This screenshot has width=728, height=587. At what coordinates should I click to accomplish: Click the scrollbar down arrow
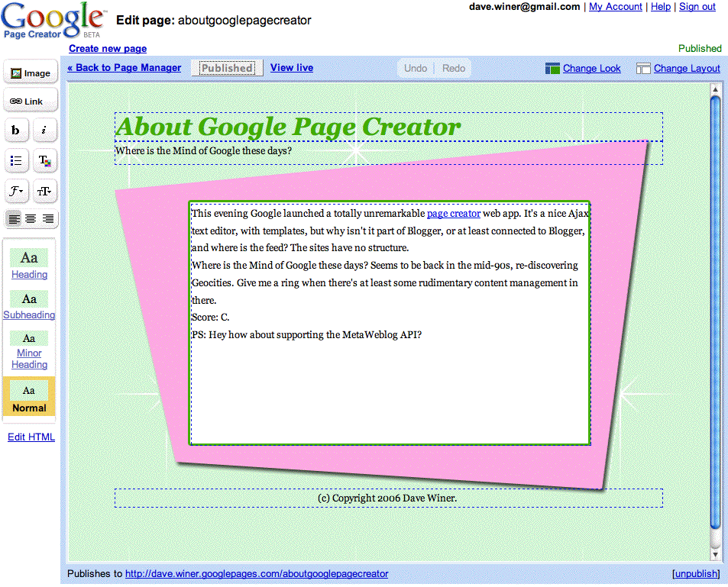click(715, 554)
